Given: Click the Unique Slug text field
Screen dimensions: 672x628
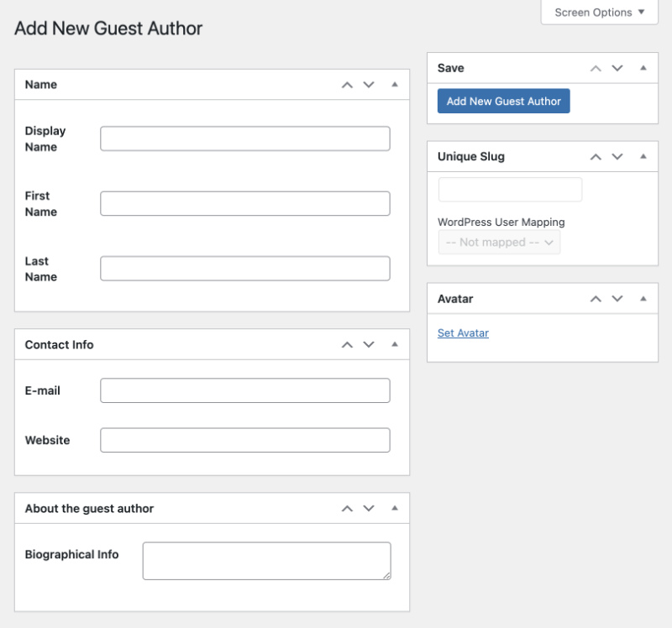Looking at the screenshot, I should pyautogui.click(x=509, y=189).
